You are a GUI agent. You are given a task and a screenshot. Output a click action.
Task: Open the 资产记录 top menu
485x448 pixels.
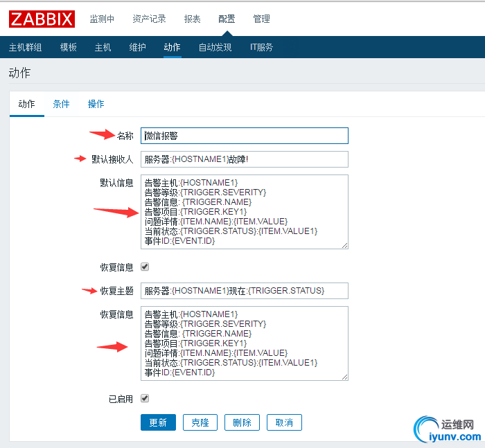(x=149, y=19)
